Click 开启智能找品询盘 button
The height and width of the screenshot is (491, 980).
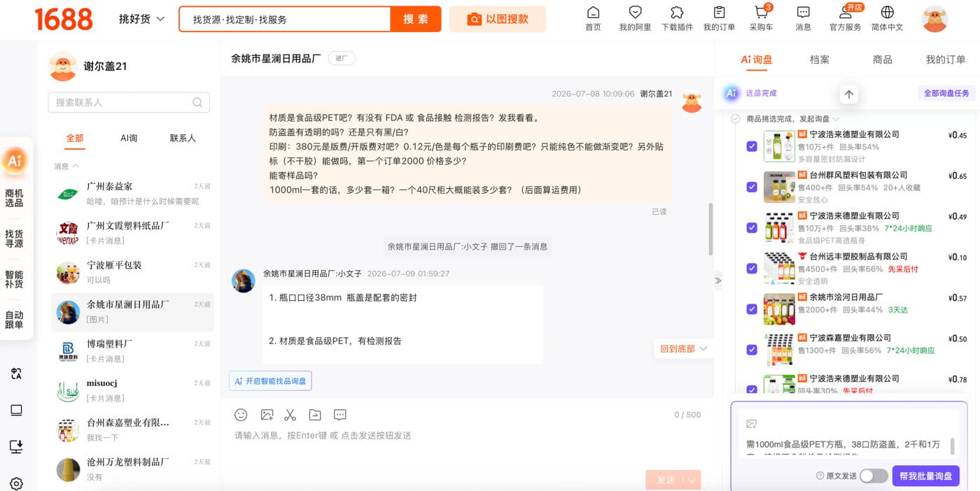270,381
